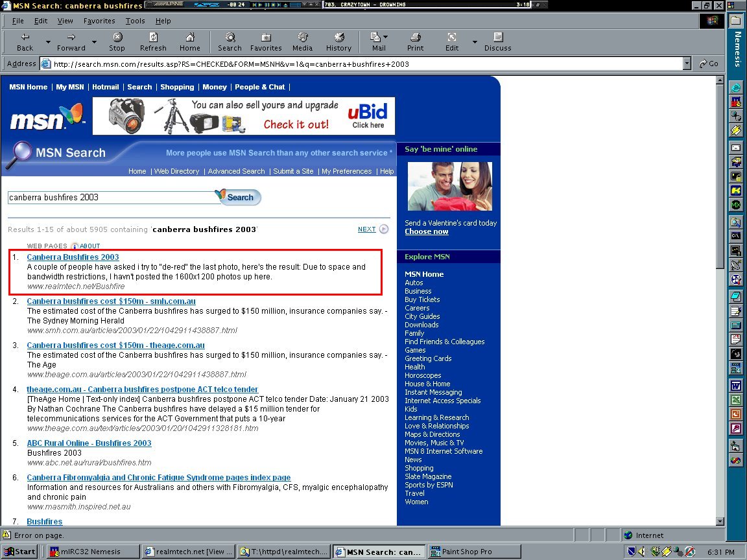Launch Internet Explorer from the side shortcut bar

736,87
